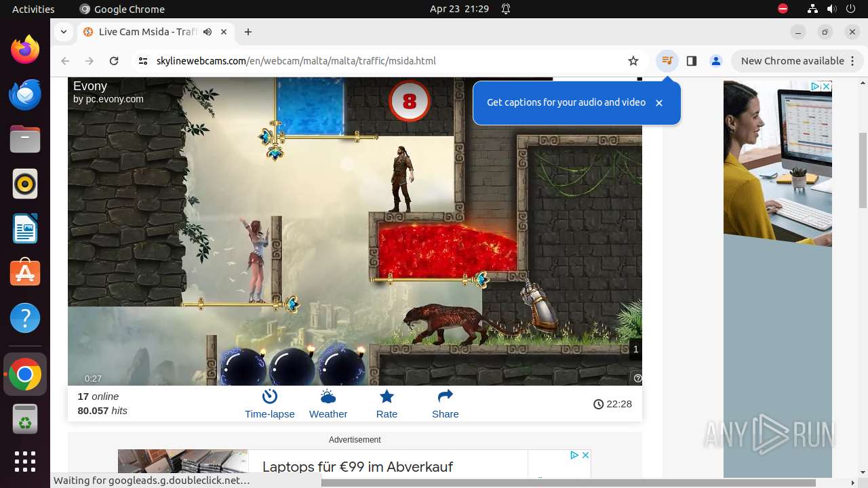
Task: Open Firefox from the dock
Action: point(25,49)
